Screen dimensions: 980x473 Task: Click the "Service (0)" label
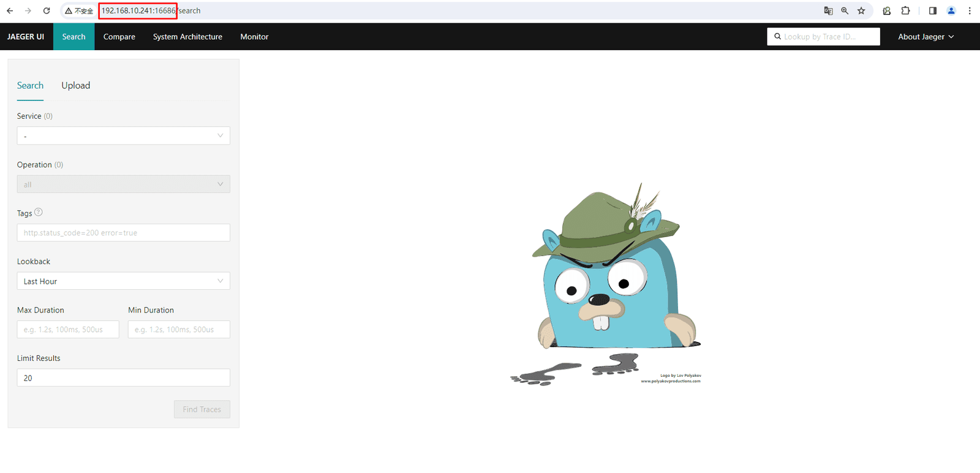[x=35, y=116]
